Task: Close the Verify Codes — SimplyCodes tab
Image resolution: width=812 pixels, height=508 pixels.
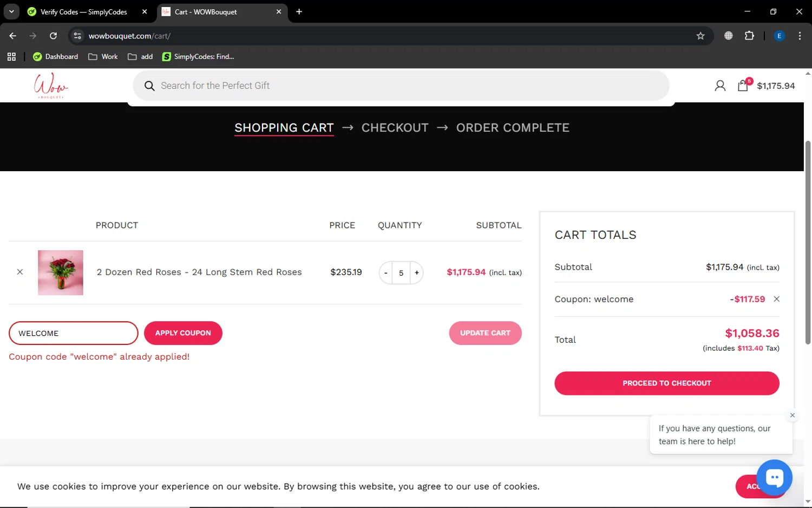Action: click(x=145, y=11)
